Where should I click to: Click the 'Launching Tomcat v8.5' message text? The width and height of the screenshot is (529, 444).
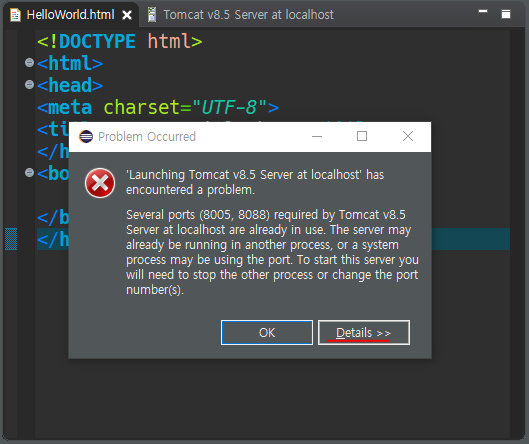pyautogui.click(x=255, y=182)
